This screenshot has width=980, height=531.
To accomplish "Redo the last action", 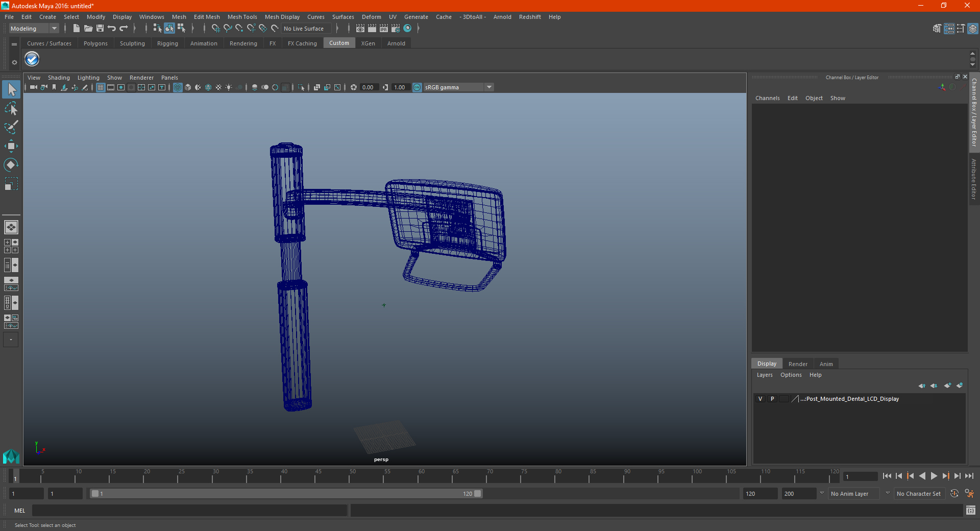I will point(124,29).
